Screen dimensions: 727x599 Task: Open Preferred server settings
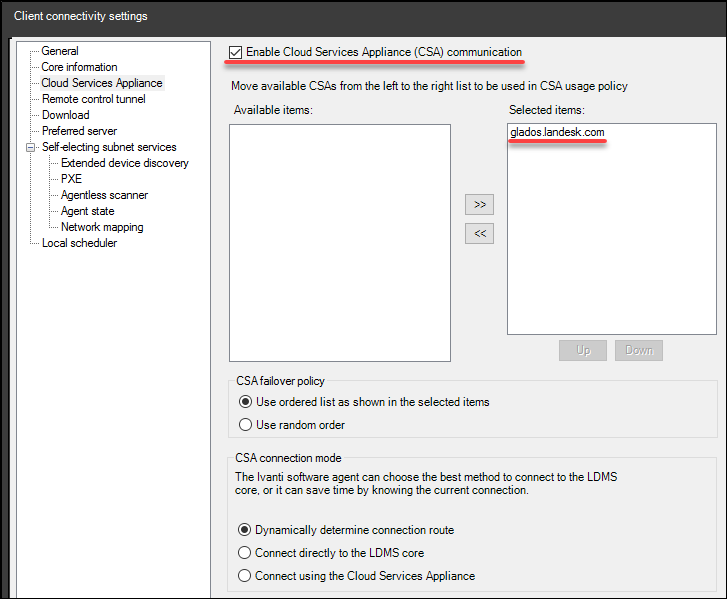point(79,131)
